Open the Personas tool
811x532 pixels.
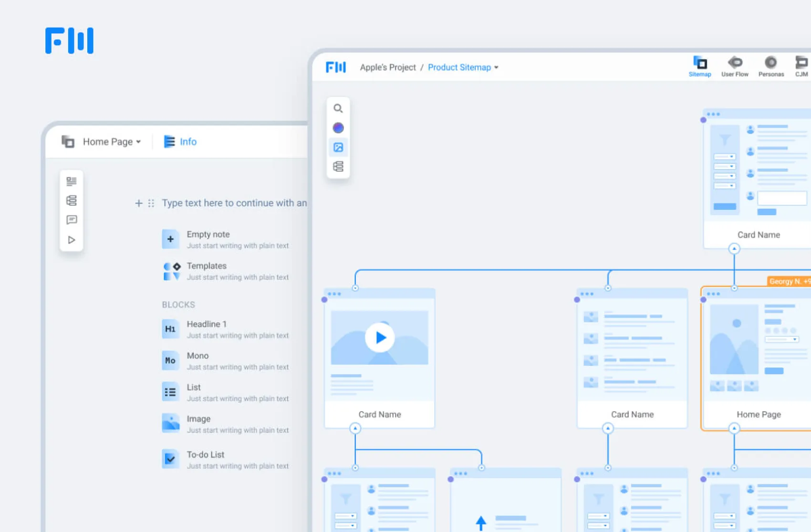coord(771,66)
